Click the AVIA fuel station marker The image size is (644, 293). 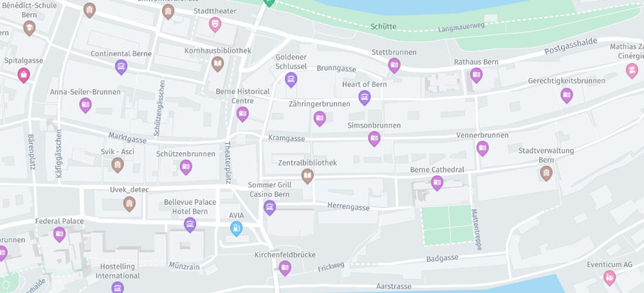(x=236, y=228)
